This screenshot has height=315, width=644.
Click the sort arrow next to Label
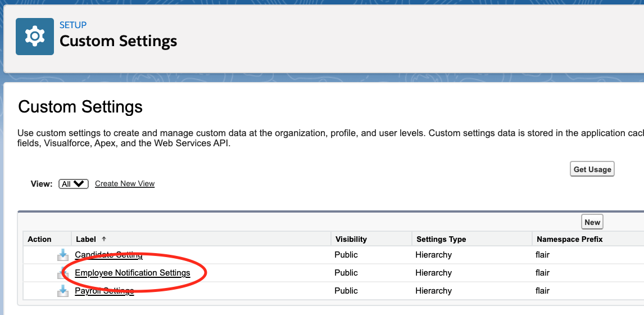point(104,239)
